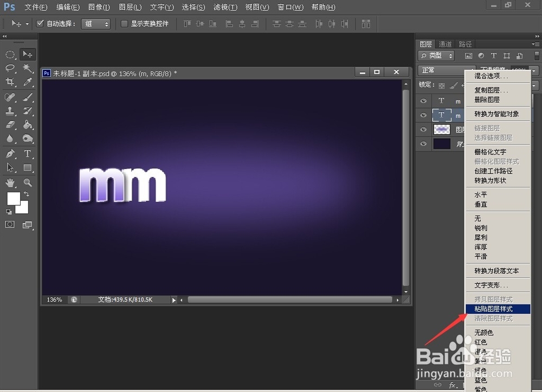The image size is (542, 392).
Task: Select the Elliptical Marquee tool
Action: (10, 55)
